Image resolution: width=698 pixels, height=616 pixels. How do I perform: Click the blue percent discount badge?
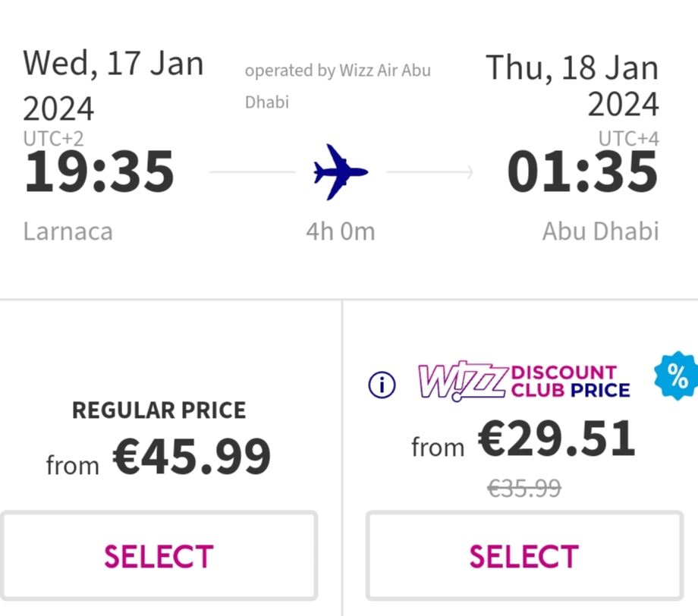pos(676,376)
